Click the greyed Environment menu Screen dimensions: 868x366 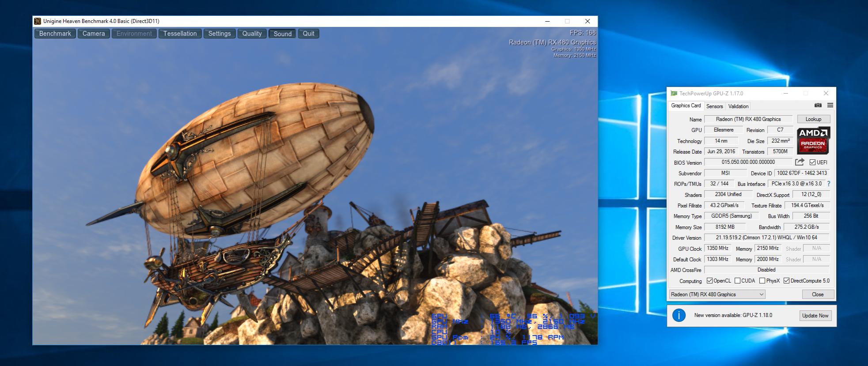[134, 34]
